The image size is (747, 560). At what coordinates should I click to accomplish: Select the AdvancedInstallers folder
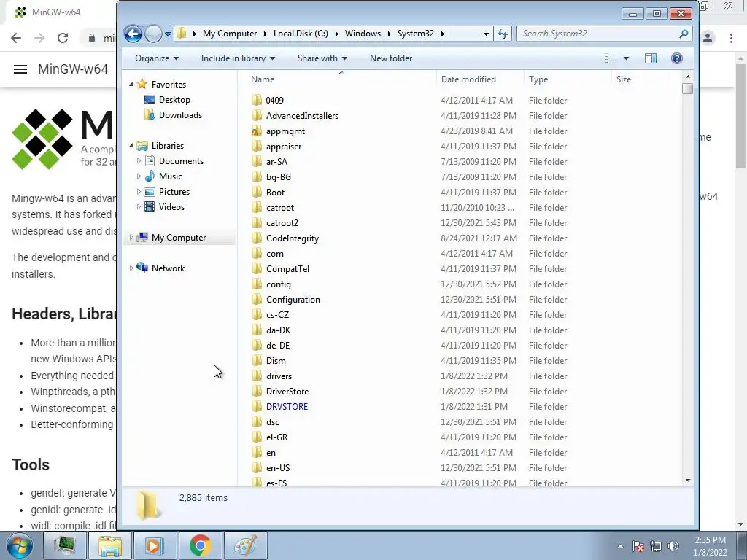point(302,116)
